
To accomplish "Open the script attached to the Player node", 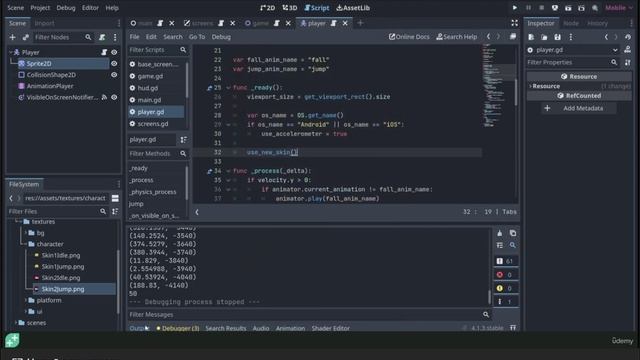I will click(104, 52).
